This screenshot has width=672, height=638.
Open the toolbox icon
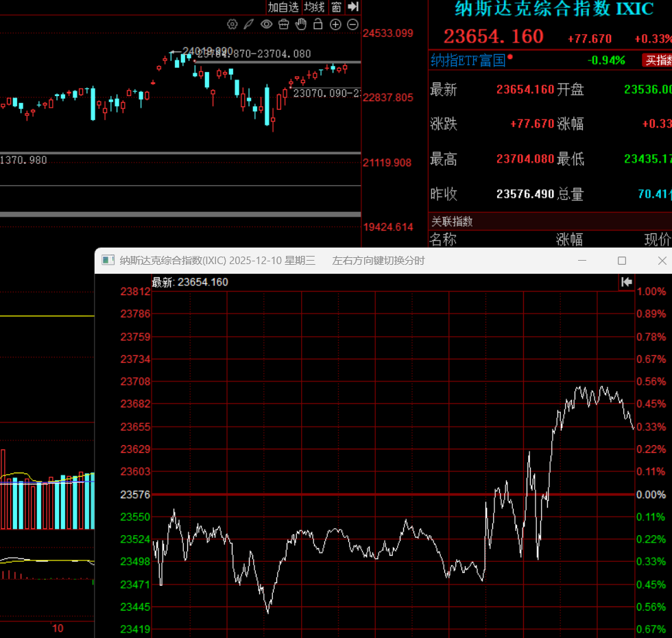[x=283, y=25]
